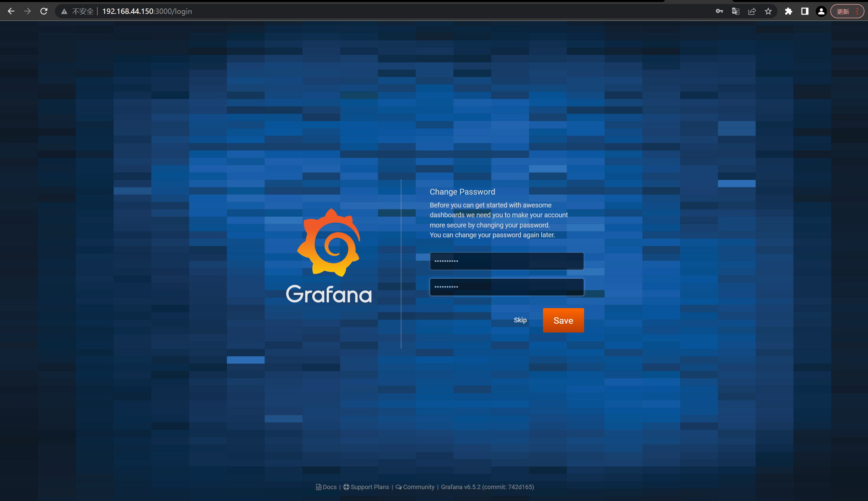Open the three-dot Chrome menu
The height and width of the screenshot is (501, 868).
(x=857, y=11)
